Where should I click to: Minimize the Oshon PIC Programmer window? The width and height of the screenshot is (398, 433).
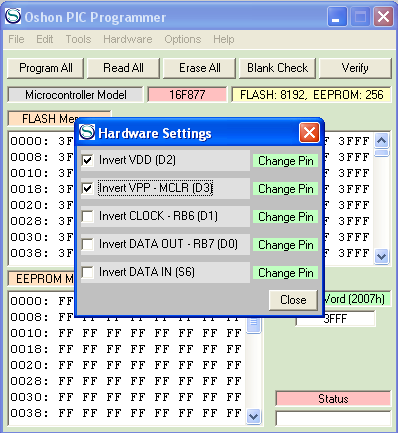(337, 17)
